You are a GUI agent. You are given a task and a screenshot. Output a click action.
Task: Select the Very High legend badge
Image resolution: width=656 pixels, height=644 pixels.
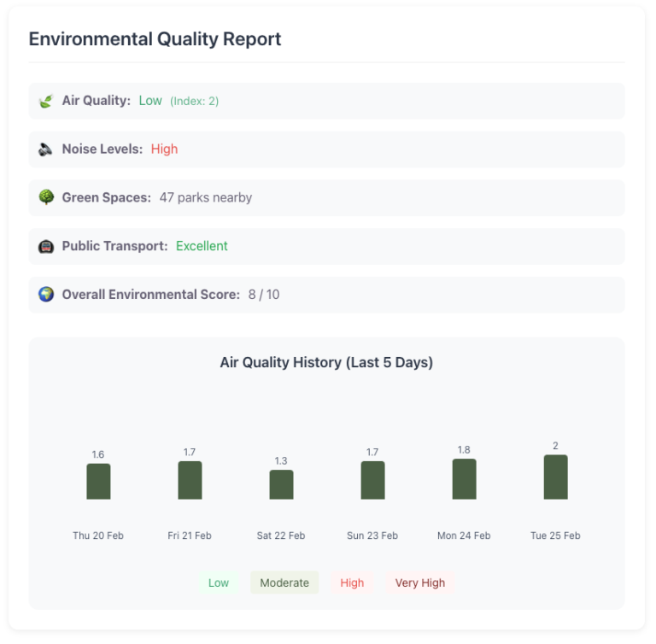point(419,583)
